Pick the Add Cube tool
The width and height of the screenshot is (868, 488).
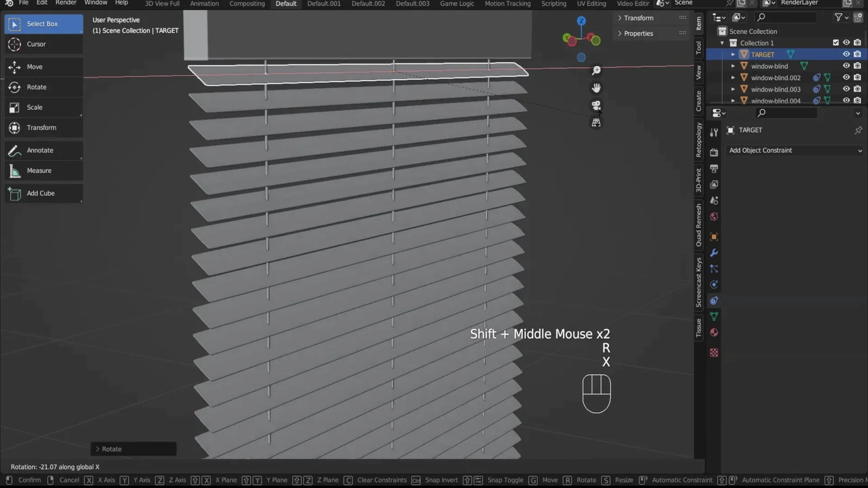coord(43,194)
